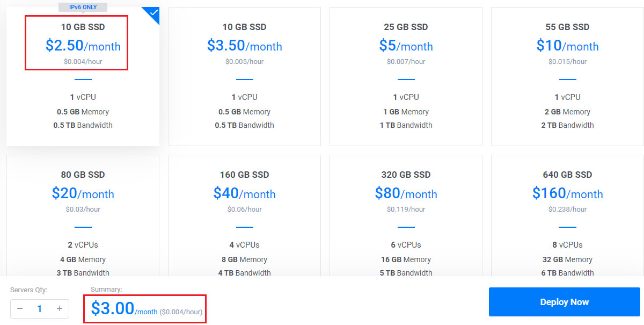Click the '4 vCPUs' spec text
644x325 pixels.
pos(244,245)
